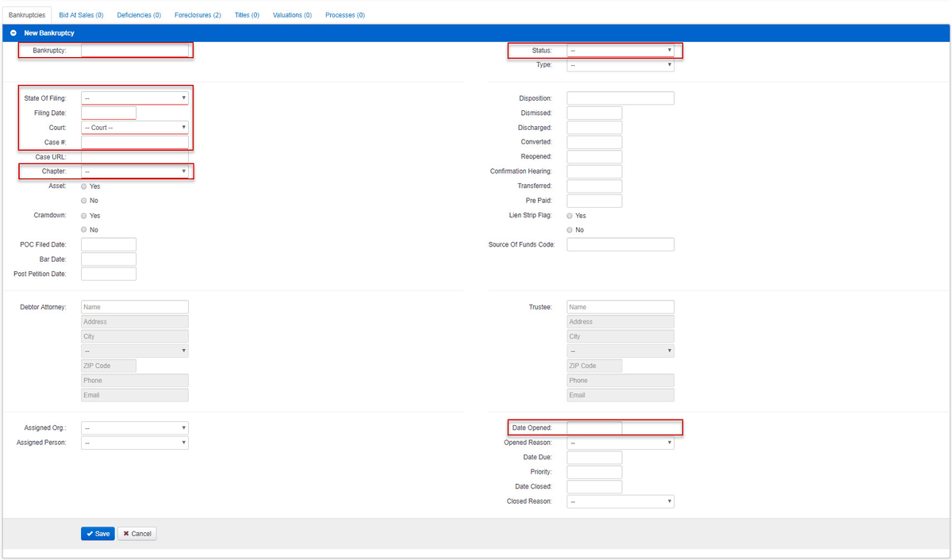Screen dimensions: 952x560
Task: Collapse the New Bankruptcy panel header icon
Action: pos(13,33)
